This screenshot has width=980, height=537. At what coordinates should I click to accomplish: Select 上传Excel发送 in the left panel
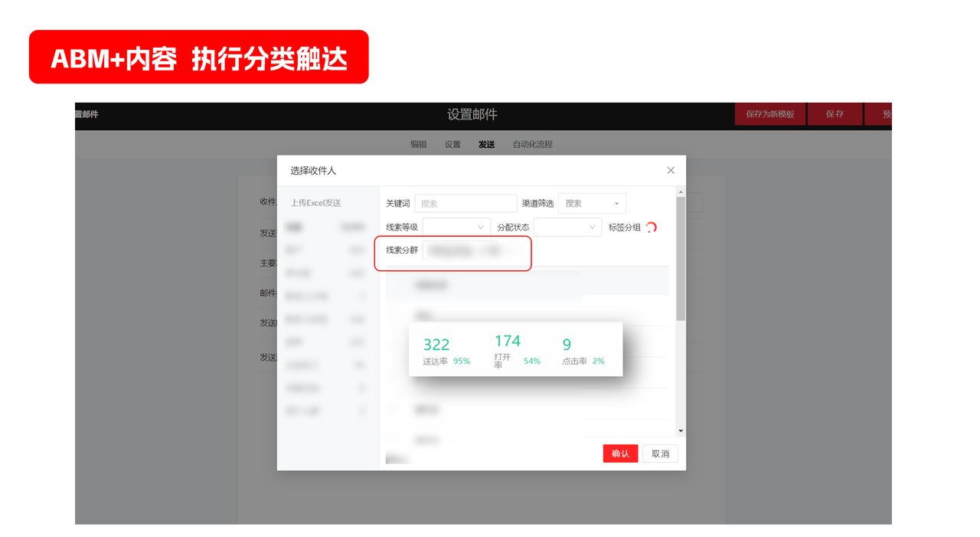pyautogui.click(x=315, y=203)
